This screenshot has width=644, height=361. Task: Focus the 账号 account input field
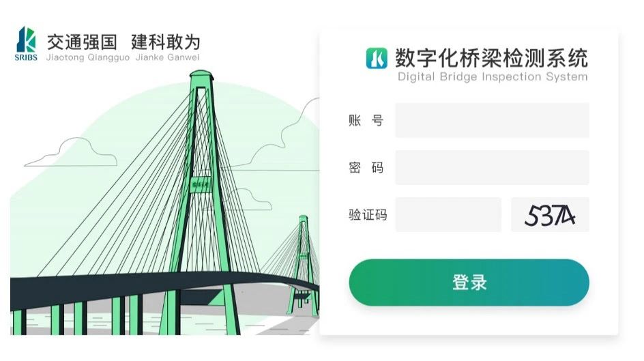(492, 120)
